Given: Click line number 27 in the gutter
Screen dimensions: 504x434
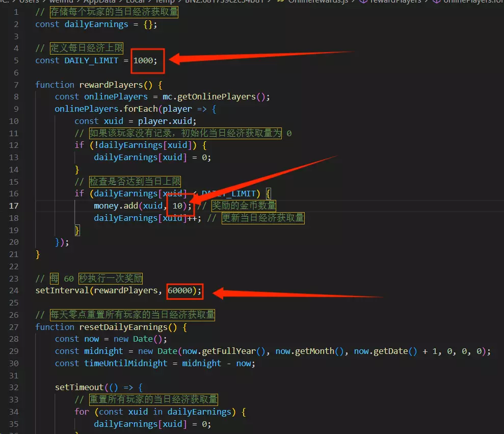Looking at the screenshot, I should click(x=14, y=327).
